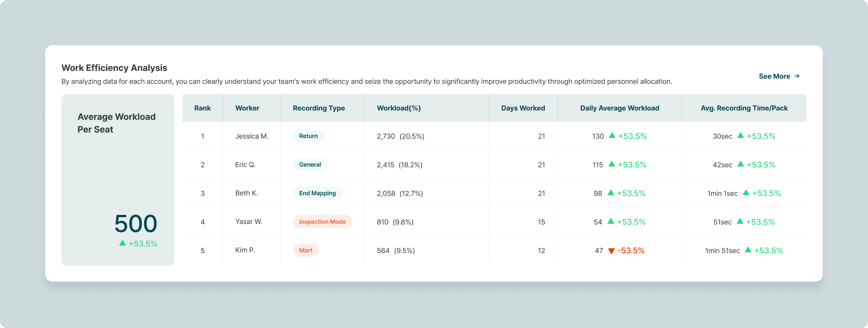Screen dimensions: 868x328
Task: Click up triangle next to Kim's 1min 51sec
Action: [748, 250]
